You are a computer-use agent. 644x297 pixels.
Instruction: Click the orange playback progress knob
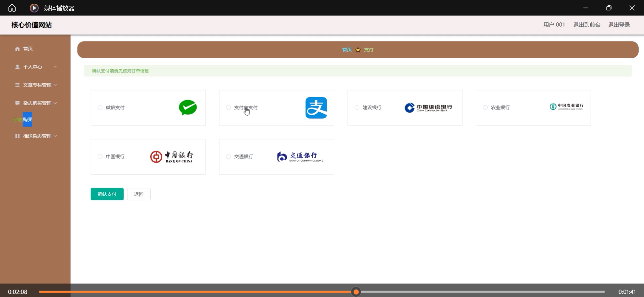pos(356,292)
